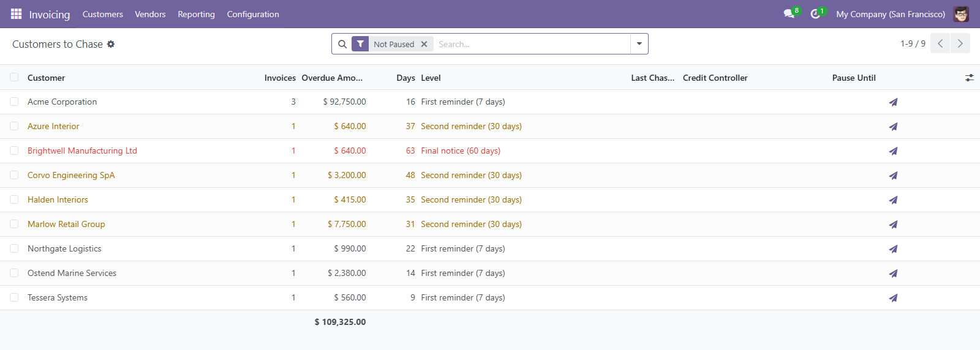Image resolution: width=980 pixels, height=350 pixels.
Task: Click the $ 109,325.00 total
Action: [340, 322]
